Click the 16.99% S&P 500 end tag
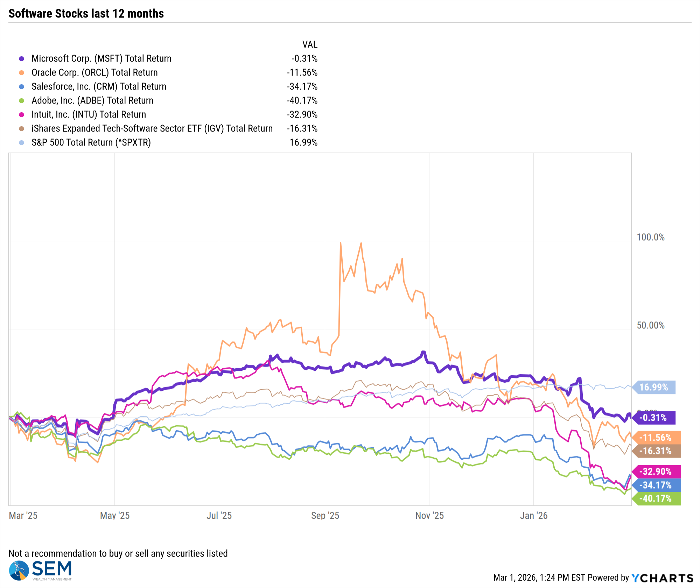 pyautogui.click(x=655, y=387)
